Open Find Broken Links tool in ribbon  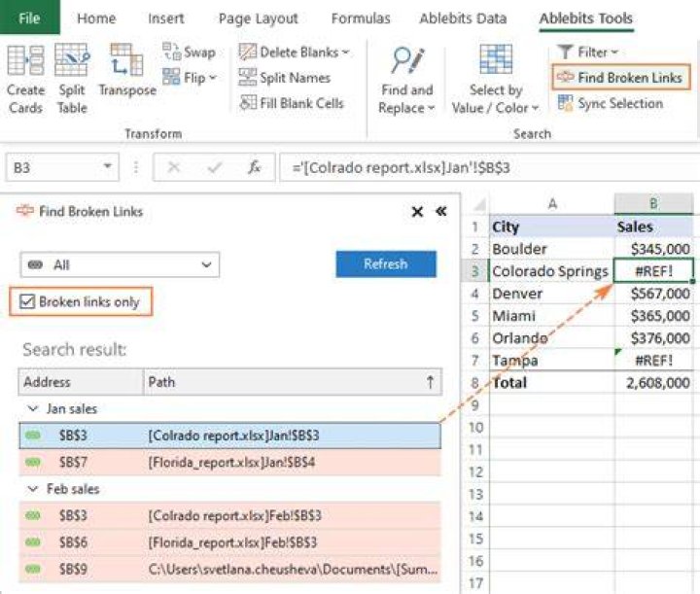pyautogui.click(x=621, y=78)
